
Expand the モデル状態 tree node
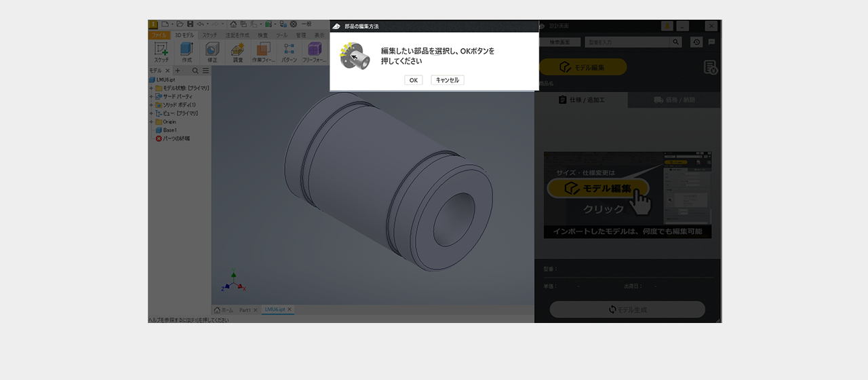pyautogui.click(x=151, y=88)
